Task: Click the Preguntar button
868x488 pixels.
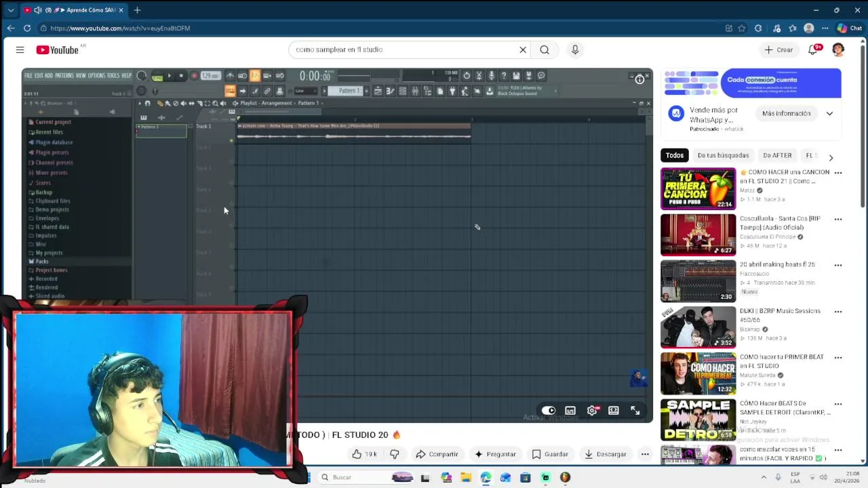Action: point(495,454)
